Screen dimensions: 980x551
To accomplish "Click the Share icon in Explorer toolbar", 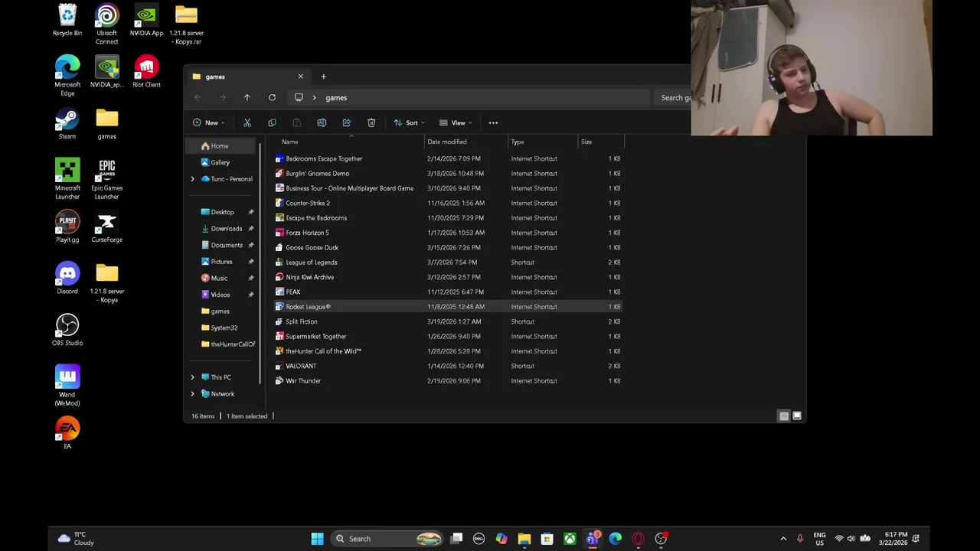I will click(346, 122).
